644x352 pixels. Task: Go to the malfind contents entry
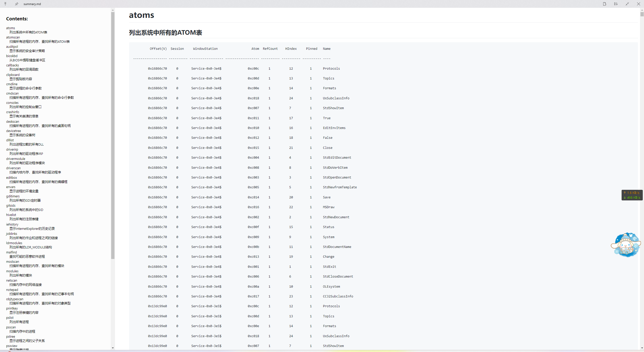tap(12, 252)
